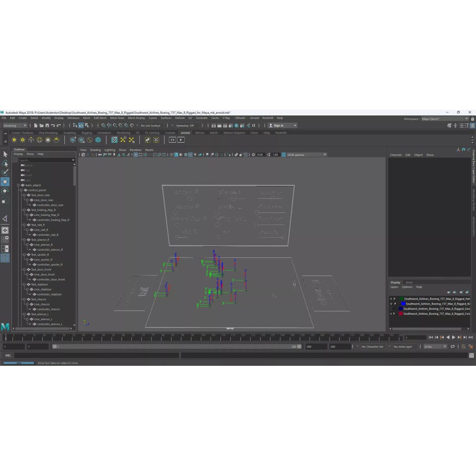
Task: Select the Move tool in the toolbox
Action: pyautogui.click(x=5, y=182)
